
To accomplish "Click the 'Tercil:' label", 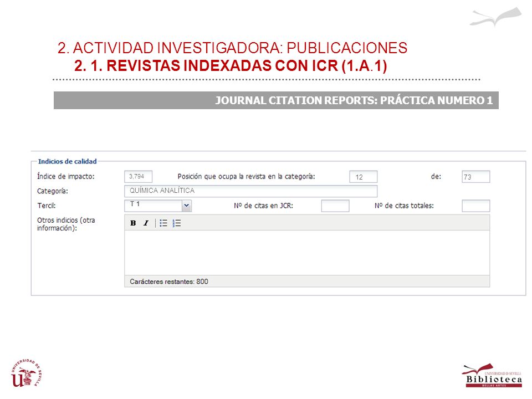I will pyautogui.click(x=47, y=206).
